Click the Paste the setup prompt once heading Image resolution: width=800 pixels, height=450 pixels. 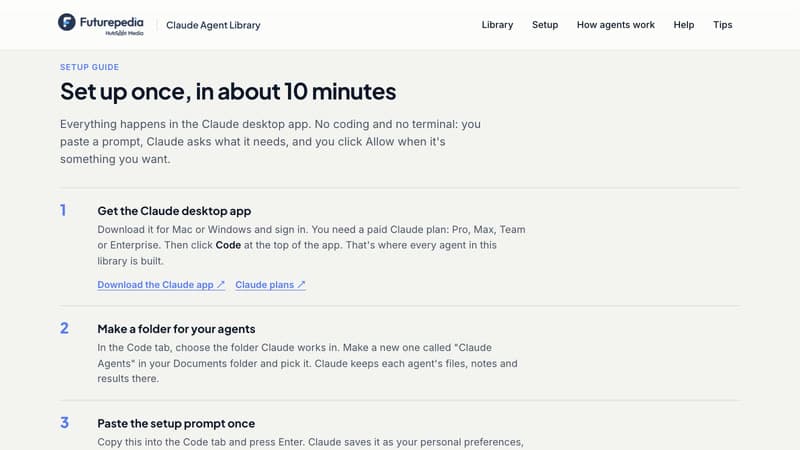(176, 423)
